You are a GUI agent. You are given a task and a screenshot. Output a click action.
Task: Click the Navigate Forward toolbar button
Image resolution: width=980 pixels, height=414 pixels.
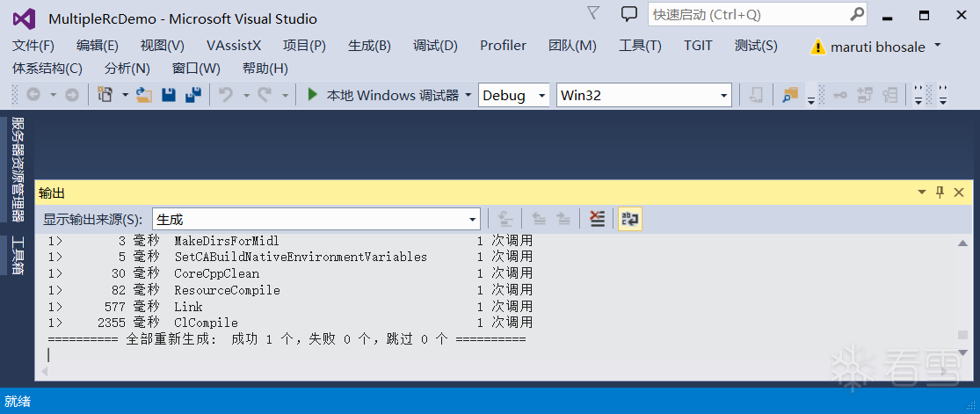coord(72,95)
